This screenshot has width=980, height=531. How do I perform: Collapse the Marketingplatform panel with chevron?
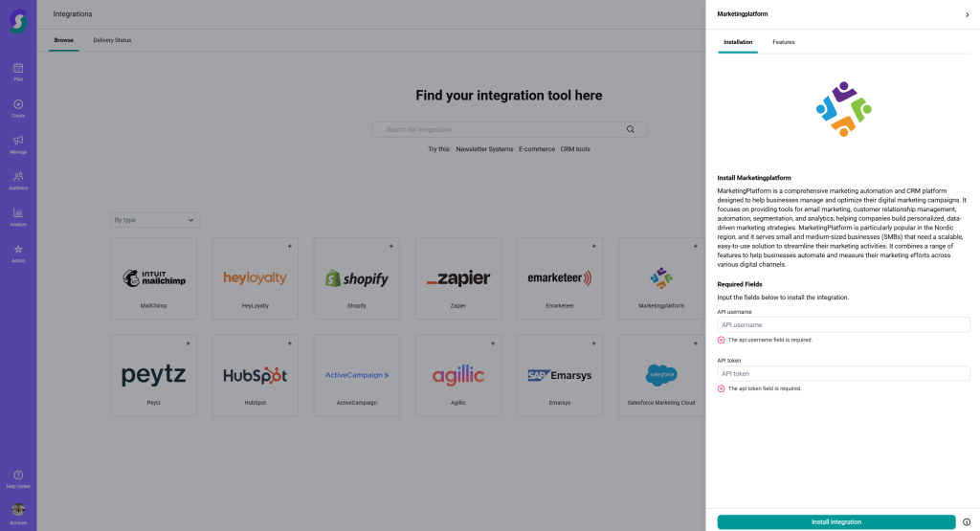tap(967, 15)
